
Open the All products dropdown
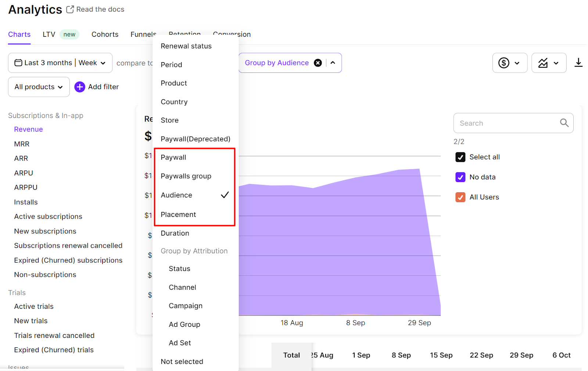39,87
